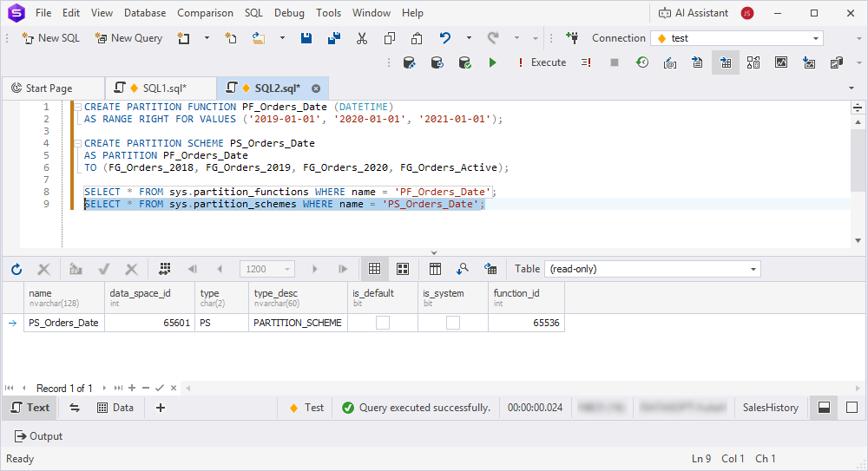Switch to grid view mode
Viewport: 868px width, 471px height.
coord(375,269)
